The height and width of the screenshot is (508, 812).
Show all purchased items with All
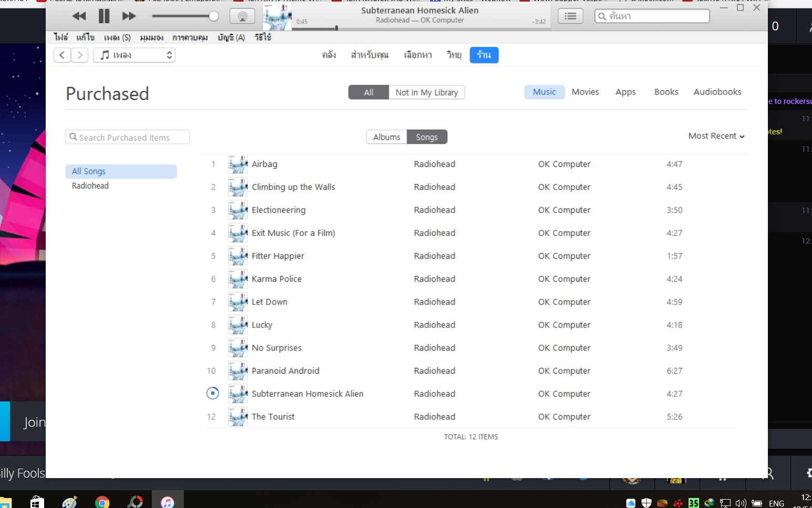coord(369,92)
